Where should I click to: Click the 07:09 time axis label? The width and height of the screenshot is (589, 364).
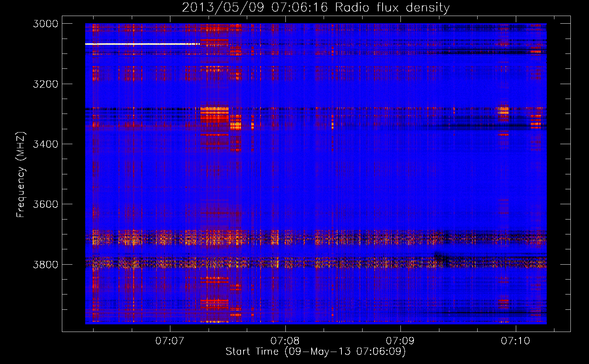point(400,341)
